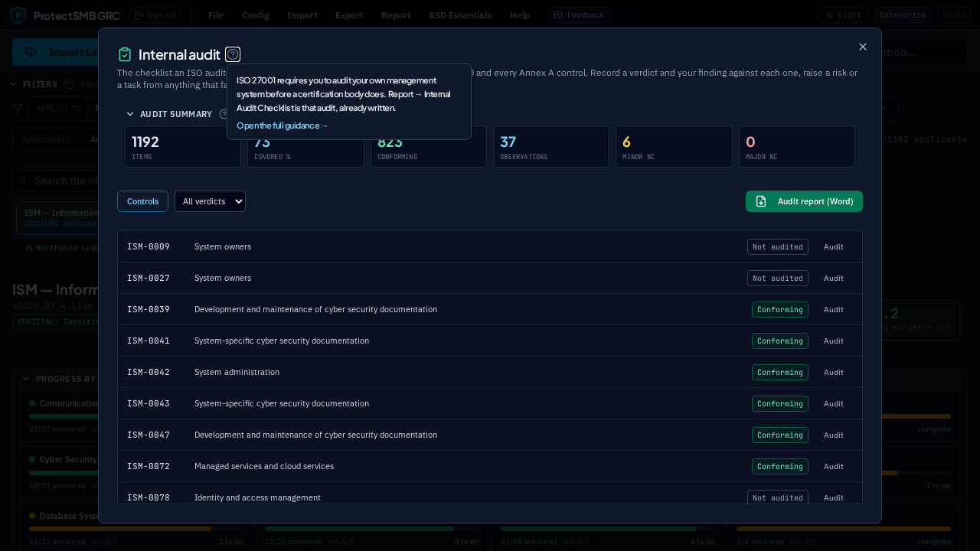Click the document icon on Audit report button
Viewport: 980px width, 551px height.
[x=761, y=201]
